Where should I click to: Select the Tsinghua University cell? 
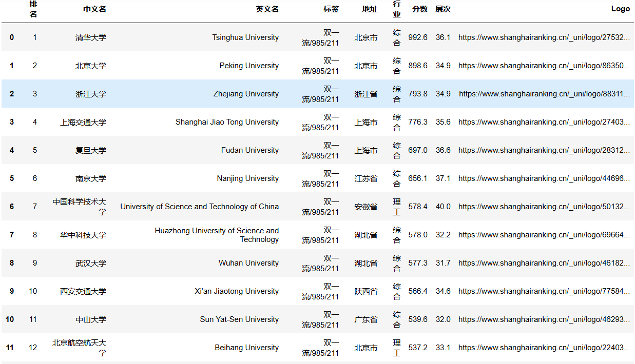pyautogui.click(x=245, y=37)
